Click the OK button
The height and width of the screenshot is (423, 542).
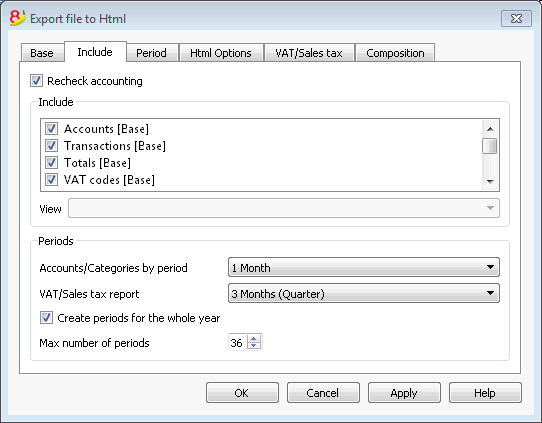click(242, 393)
